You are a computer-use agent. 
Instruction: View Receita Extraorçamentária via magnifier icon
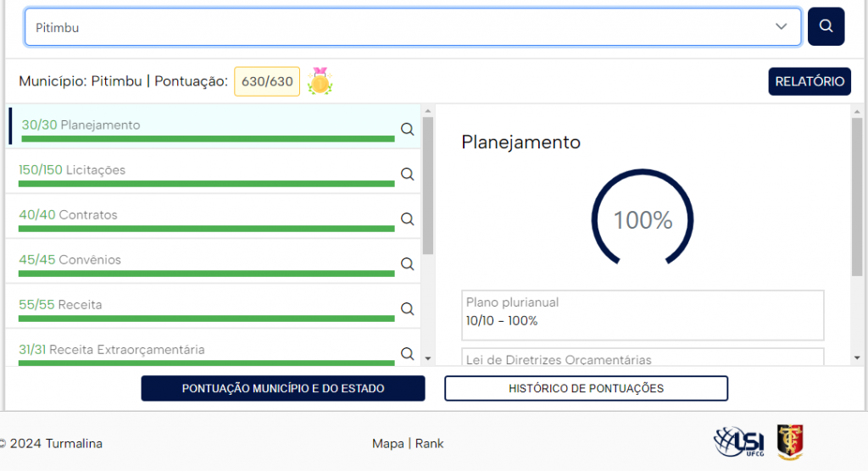point(407,353)
